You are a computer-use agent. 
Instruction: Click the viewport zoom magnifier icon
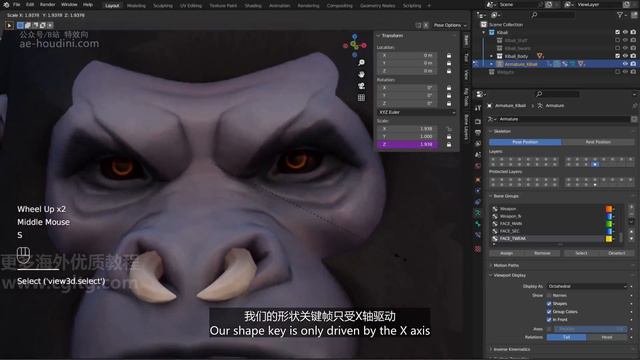[x=361, y=62]
